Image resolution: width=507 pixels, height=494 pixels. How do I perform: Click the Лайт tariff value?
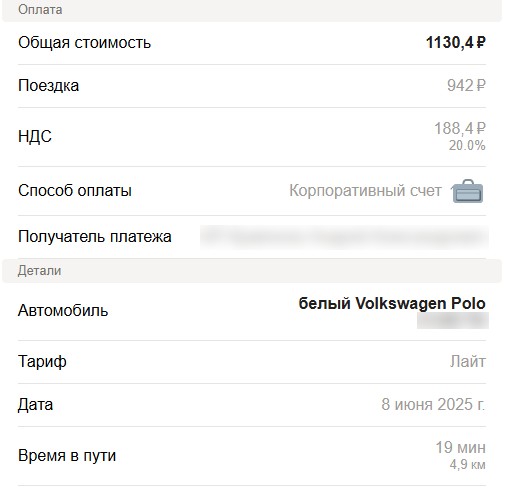coord(467,361)
